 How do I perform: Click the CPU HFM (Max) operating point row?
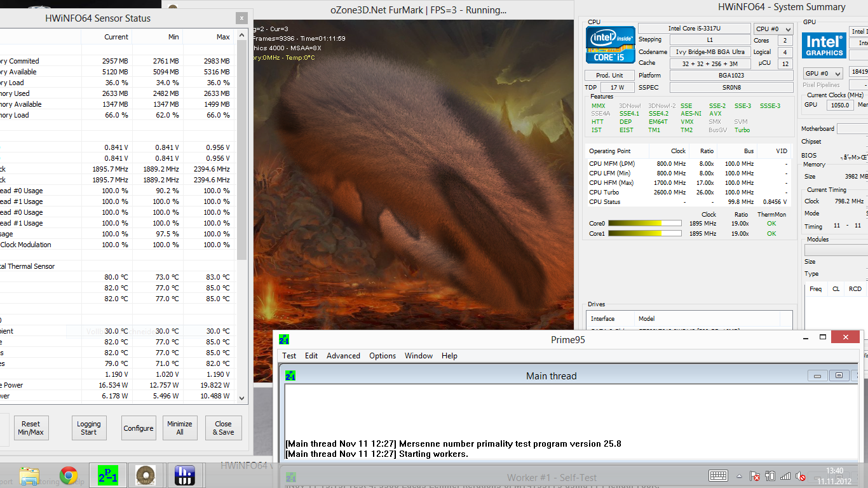click(689, 183)
